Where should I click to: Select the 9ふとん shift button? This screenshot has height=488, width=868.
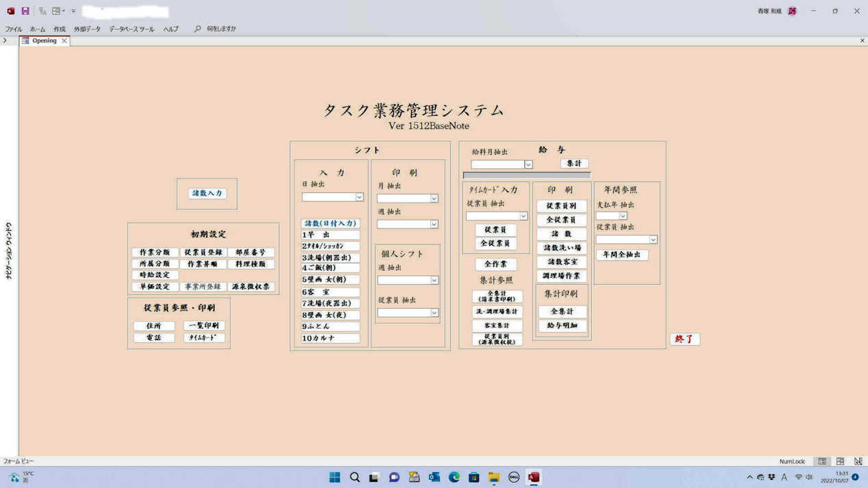tap(330, 326)
